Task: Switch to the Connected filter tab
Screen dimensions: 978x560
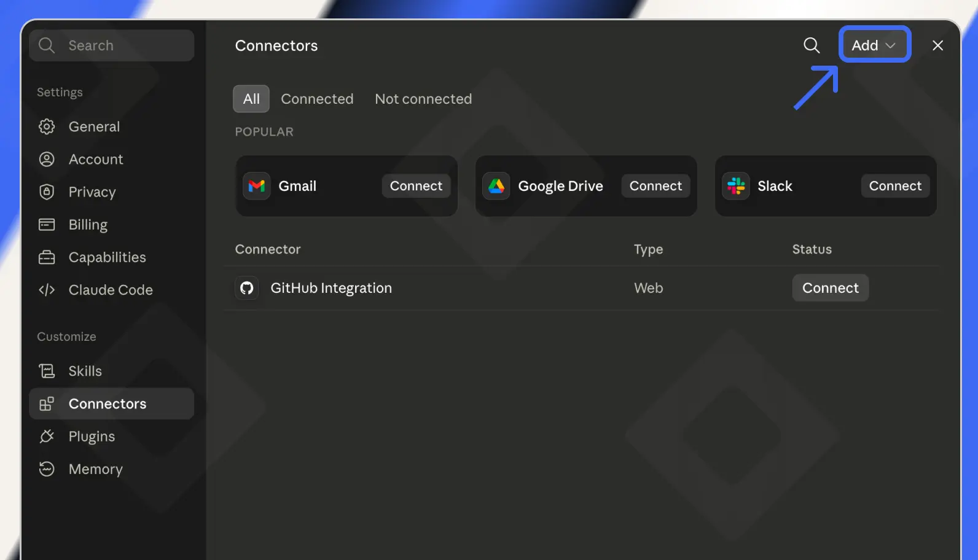Action: point(317,99)
